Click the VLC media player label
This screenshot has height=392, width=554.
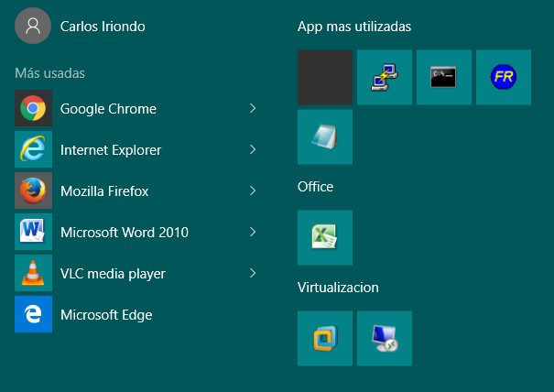point(113,274)
